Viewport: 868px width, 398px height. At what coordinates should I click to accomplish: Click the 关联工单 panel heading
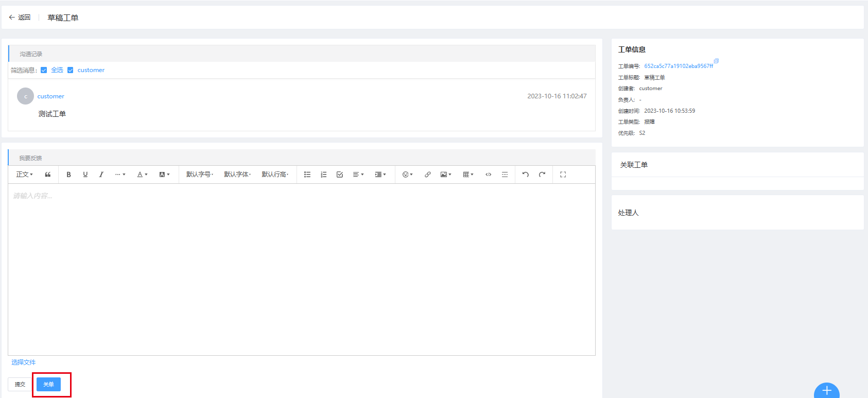[x=634, y=165]
